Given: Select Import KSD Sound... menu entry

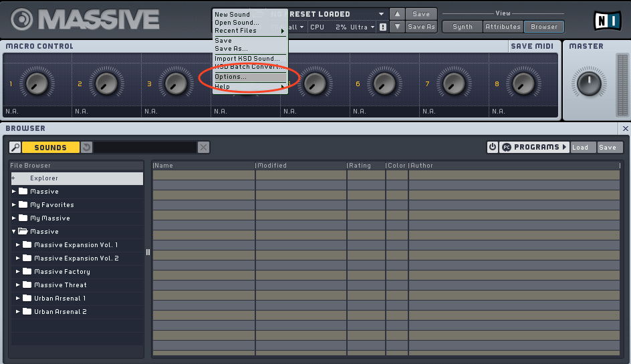Looking at the screenshot, I should [x=247, y=59].
